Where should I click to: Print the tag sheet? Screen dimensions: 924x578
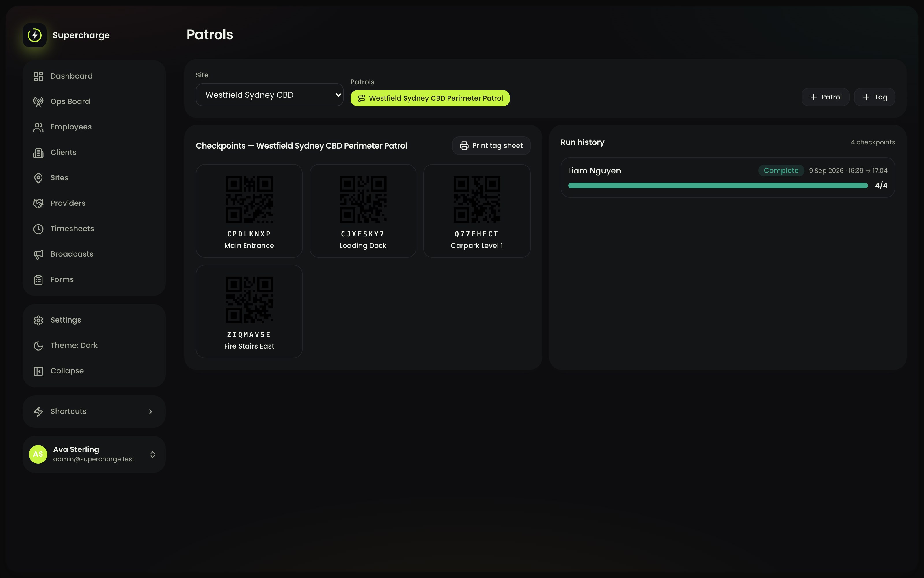(491, 146)
